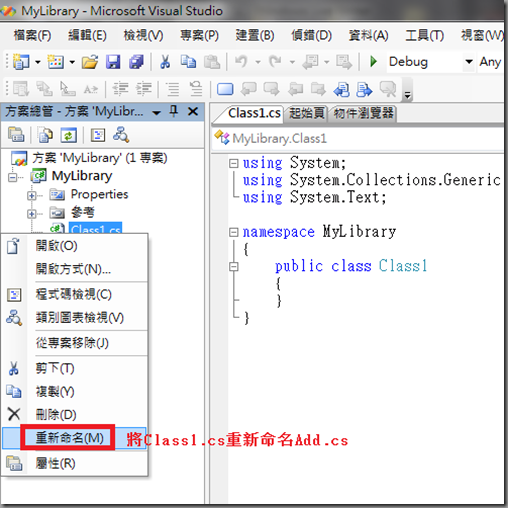Select solution 'MyLibrary' root node
Viewport: 508px width, 508px height.
coord(100,158)
